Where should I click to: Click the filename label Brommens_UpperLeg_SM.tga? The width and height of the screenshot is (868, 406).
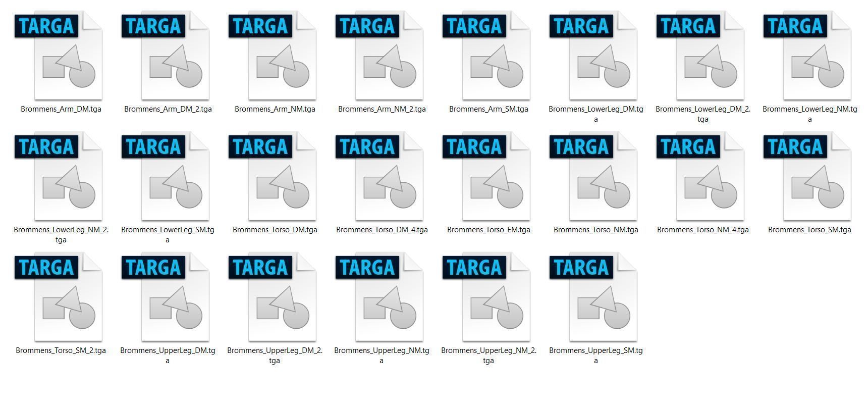(596, 356)
